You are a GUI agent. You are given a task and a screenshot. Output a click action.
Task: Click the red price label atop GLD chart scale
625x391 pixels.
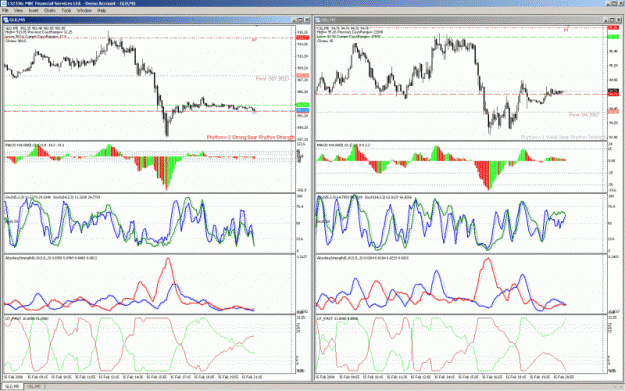(303, 37)
